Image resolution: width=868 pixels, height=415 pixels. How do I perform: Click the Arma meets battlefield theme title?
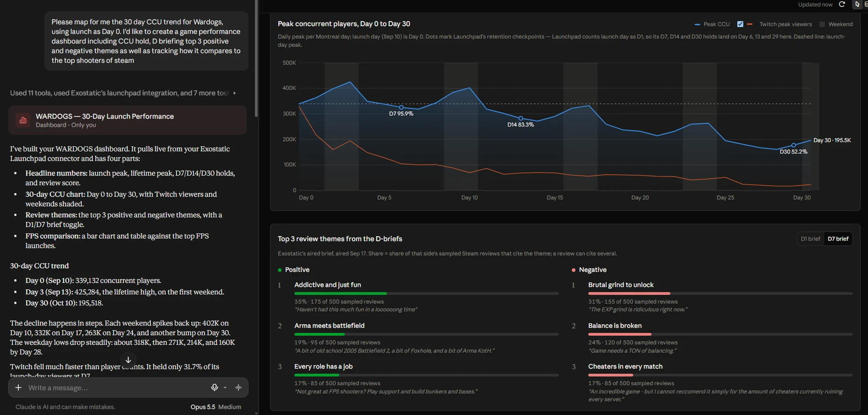pyautogui.click(x=329, y=326)
